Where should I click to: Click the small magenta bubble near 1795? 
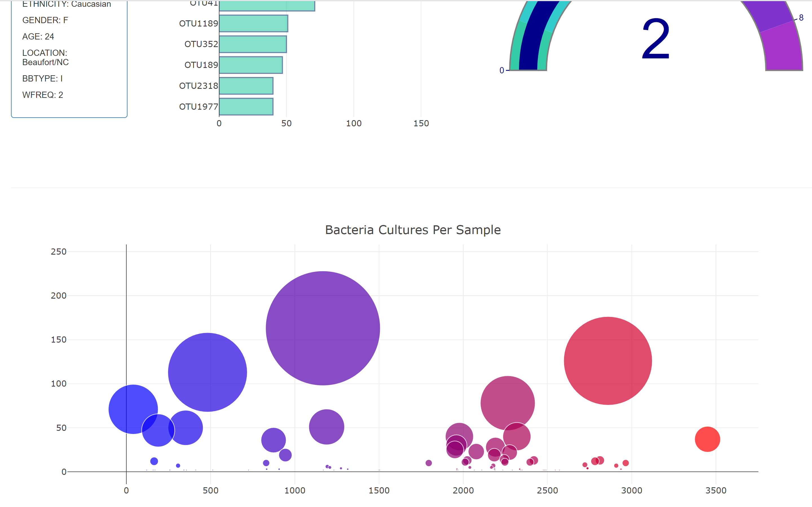click(x=429, y=463)
